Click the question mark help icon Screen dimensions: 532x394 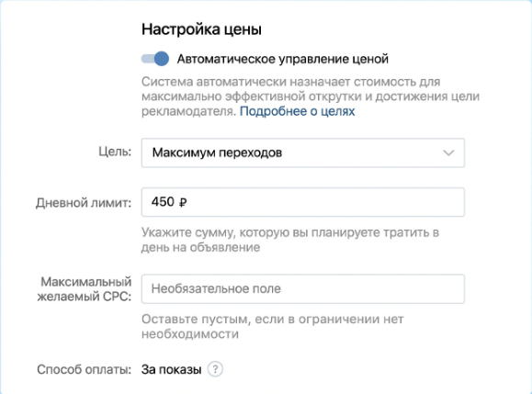click(215, 369)
